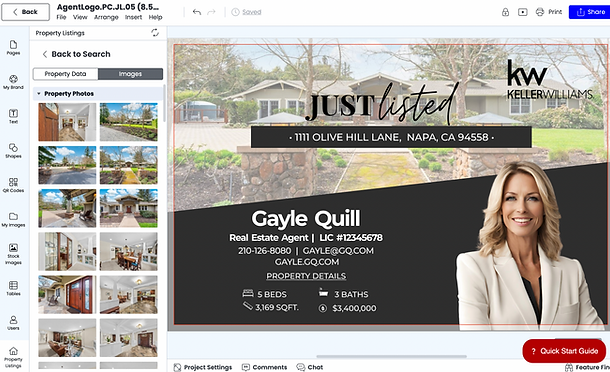The height and width of the screenshot is (372, 610).
Task: Open the Feature Finder
Action: point(587,367)
